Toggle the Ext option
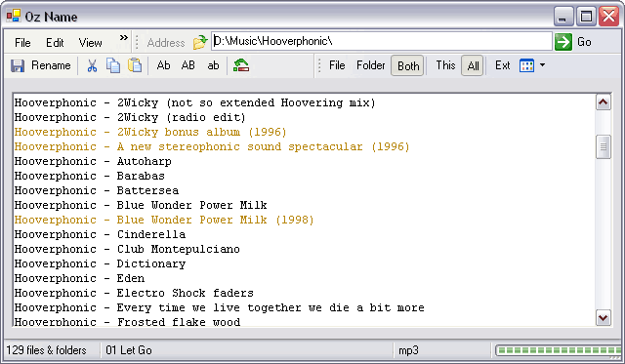The image size is (625, 364). (x=502, y=65)
